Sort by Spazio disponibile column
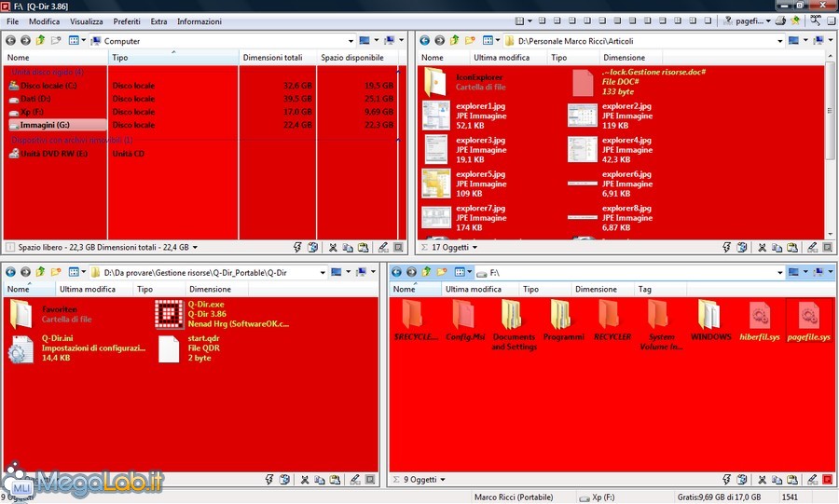The height and width of the screenshot is (504, 839). coord(357,57)
